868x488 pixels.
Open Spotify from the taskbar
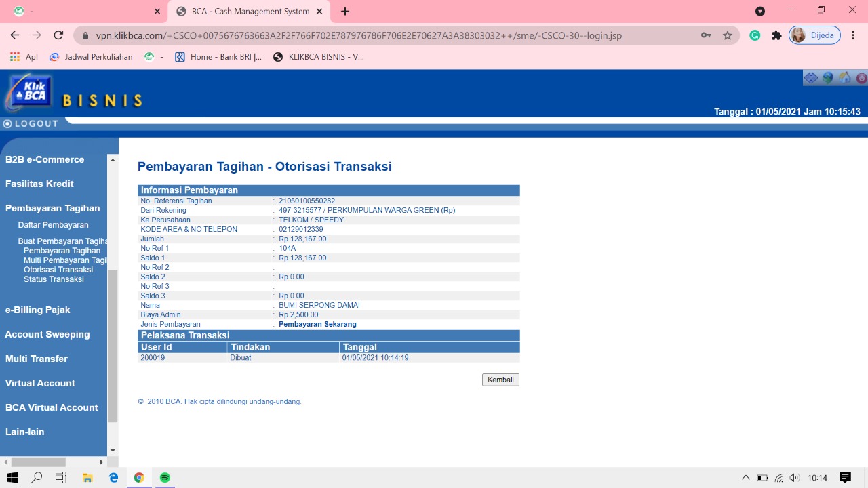(x=165, y=478)
